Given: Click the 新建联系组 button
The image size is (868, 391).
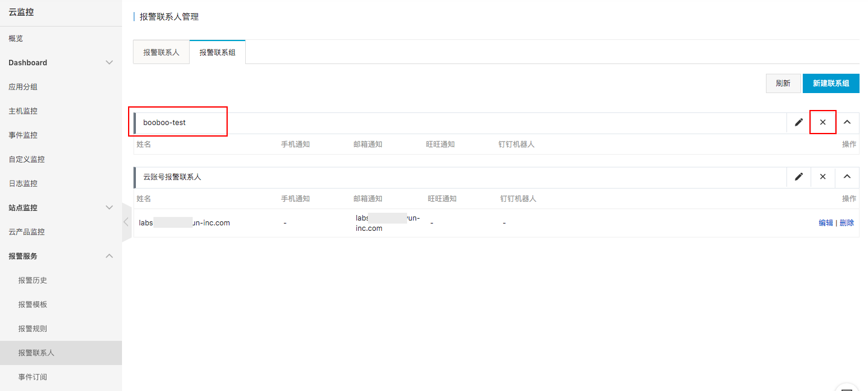Looking at the screenshot, I should [831, 83].
